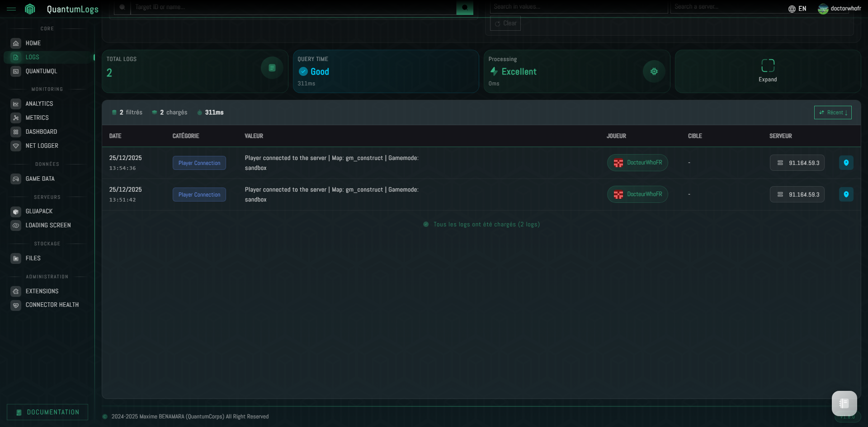Click the Loading Screen icon
The width and height of the screenshot is (868, 427).
pyautogui.click(x=16, y=225)
